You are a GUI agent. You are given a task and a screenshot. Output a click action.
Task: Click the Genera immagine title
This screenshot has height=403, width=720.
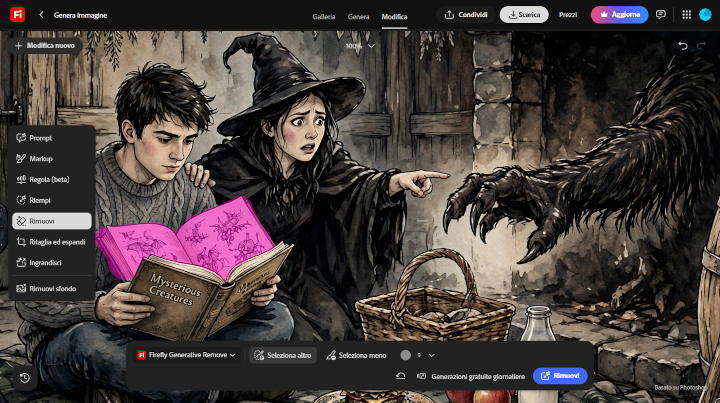coord(80,15)
